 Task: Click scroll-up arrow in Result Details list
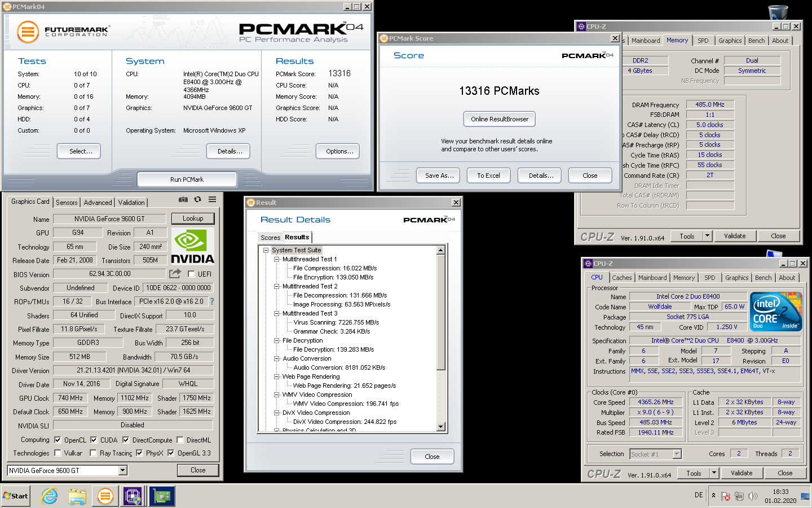click(x=441, y=250)
